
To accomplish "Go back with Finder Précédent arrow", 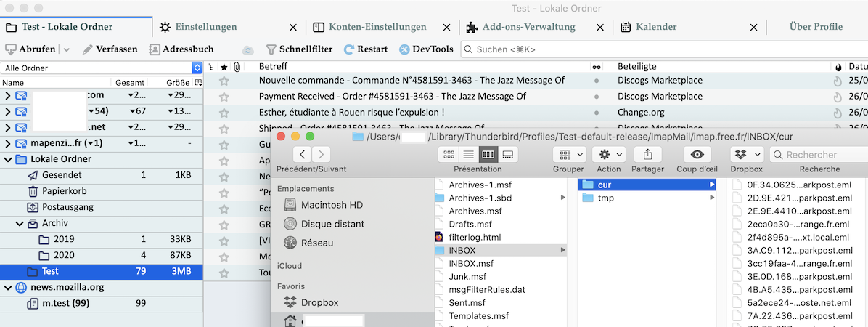I will point(302,154).
